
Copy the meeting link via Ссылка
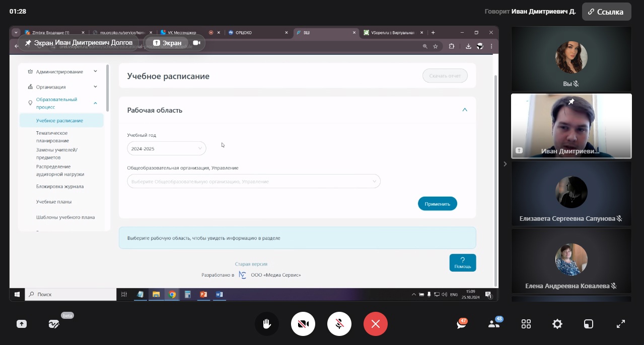click(606, 12)
